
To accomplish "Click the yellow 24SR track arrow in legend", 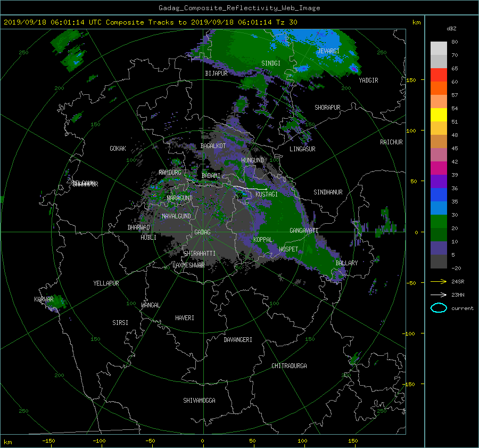I will coord(439,281).
